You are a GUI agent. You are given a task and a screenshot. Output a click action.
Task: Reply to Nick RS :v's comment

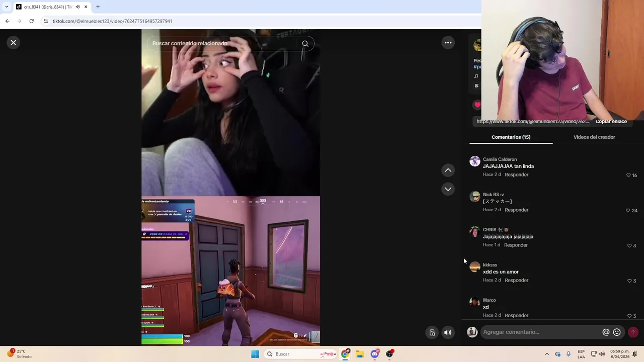click(516, 210)
